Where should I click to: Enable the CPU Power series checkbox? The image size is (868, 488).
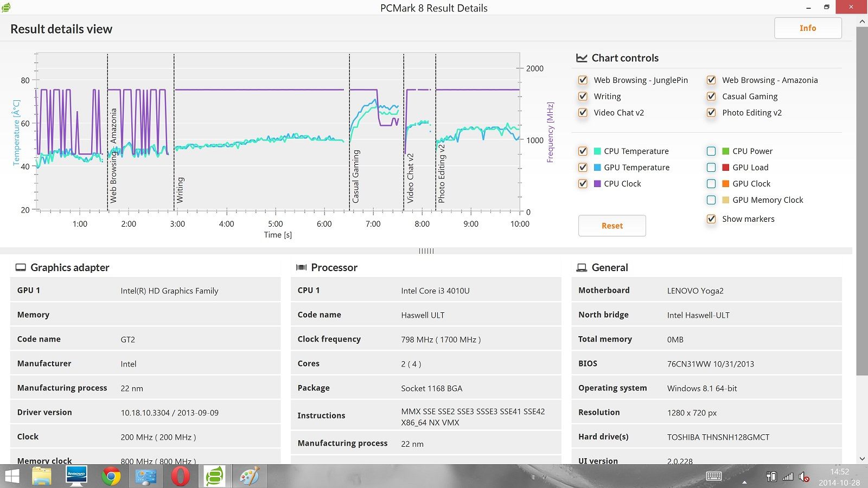711,151
